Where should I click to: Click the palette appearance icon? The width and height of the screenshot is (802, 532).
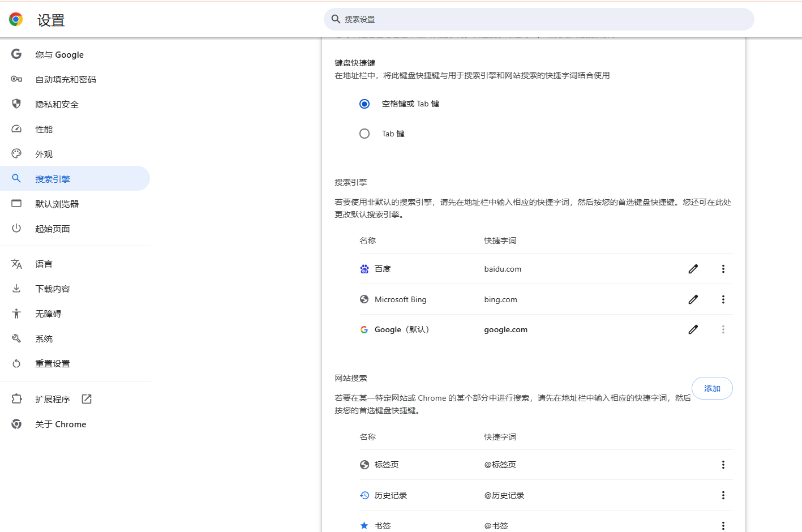coord(16,153)
